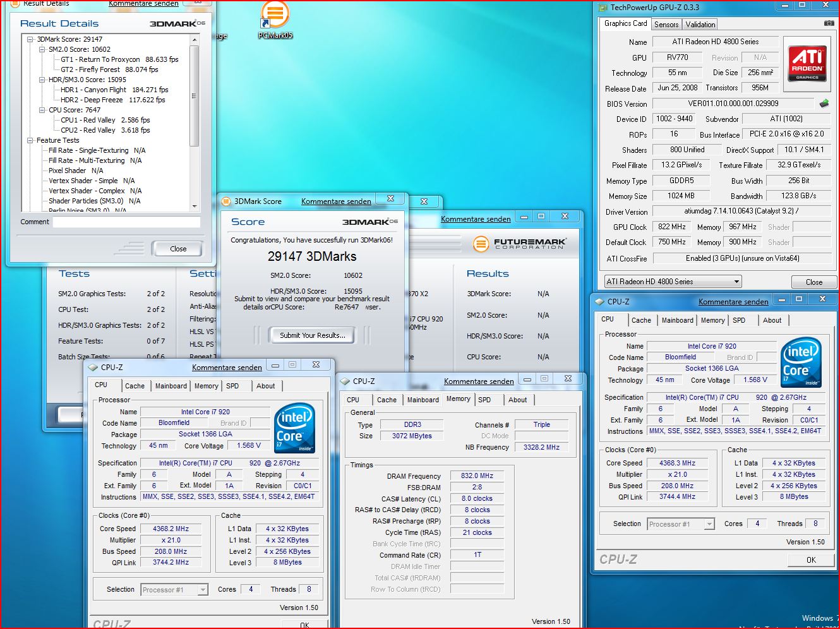Image resolution: width=840 pixels, height=629 pixels.
Task: Select the Pixel Shader N/A row
Action: tap(76, 171)
